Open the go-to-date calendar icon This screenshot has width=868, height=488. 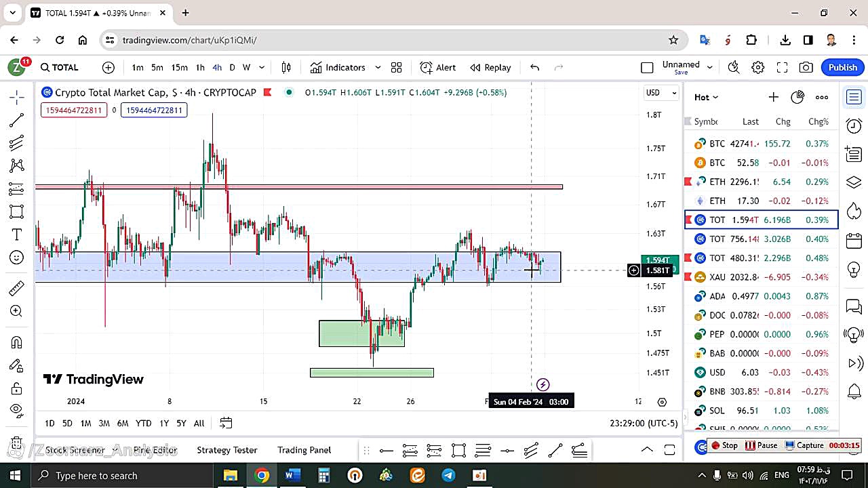[226, 423]
